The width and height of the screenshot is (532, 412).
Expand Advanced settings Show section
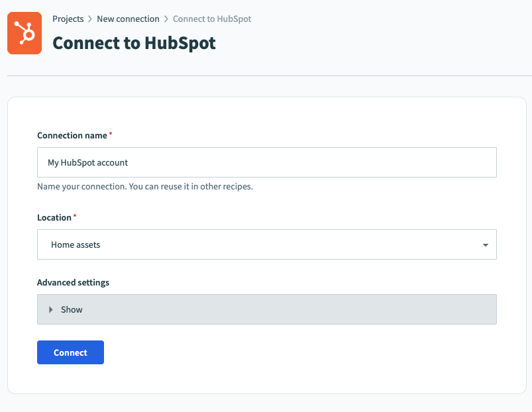click(x=267, y=309)
